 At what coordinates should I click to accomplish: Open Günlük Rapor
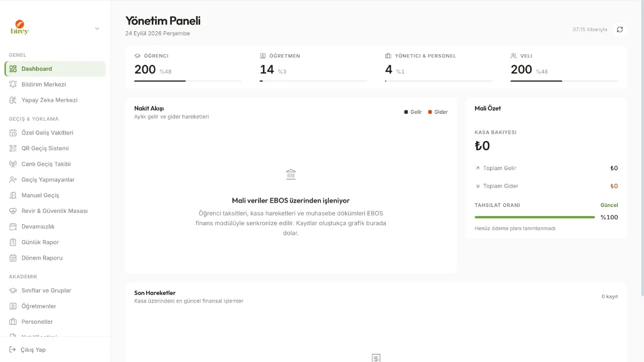coord(55,242)
